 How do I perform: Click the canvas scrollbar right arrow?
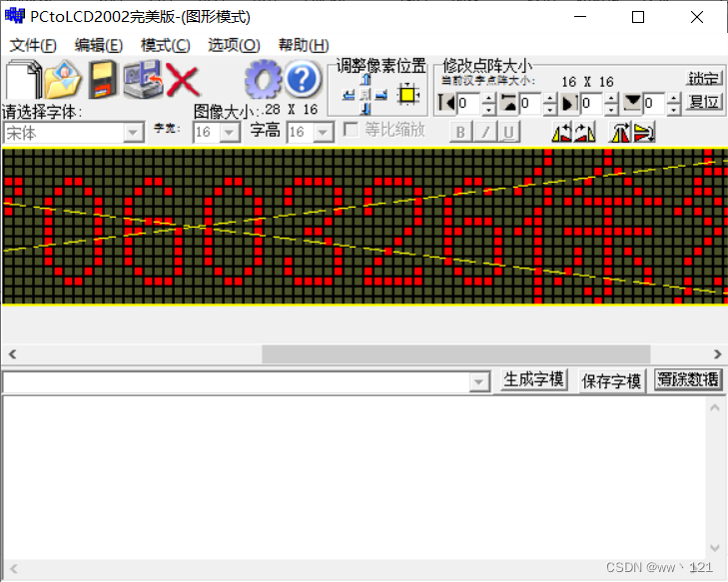point(717,354)
